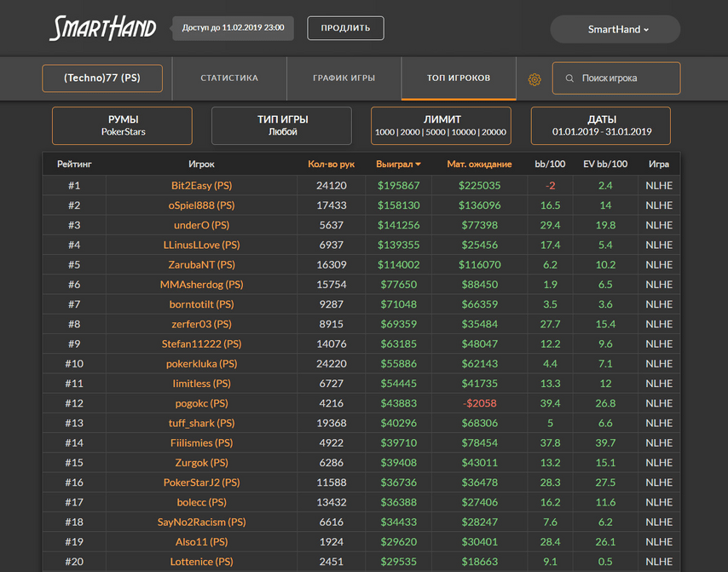
Task: Click the Игра column header
Action: tap(659, 164)
